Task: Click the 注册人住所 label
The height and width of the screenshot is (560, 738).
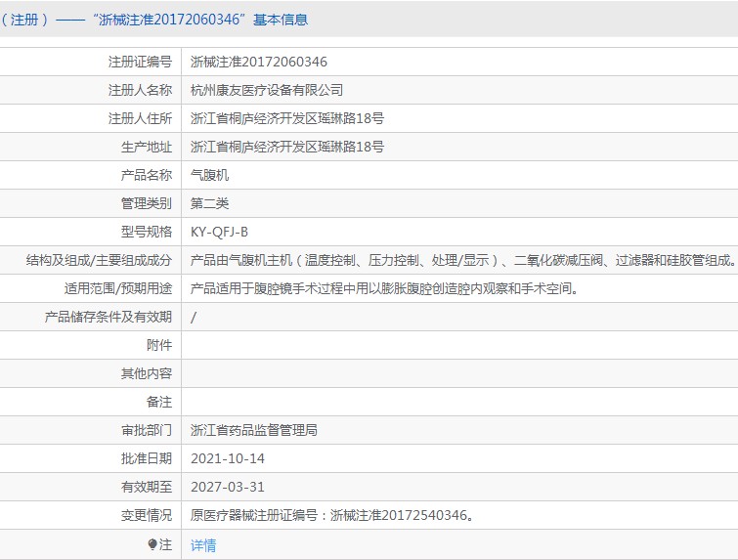Action: pos(140,118)
